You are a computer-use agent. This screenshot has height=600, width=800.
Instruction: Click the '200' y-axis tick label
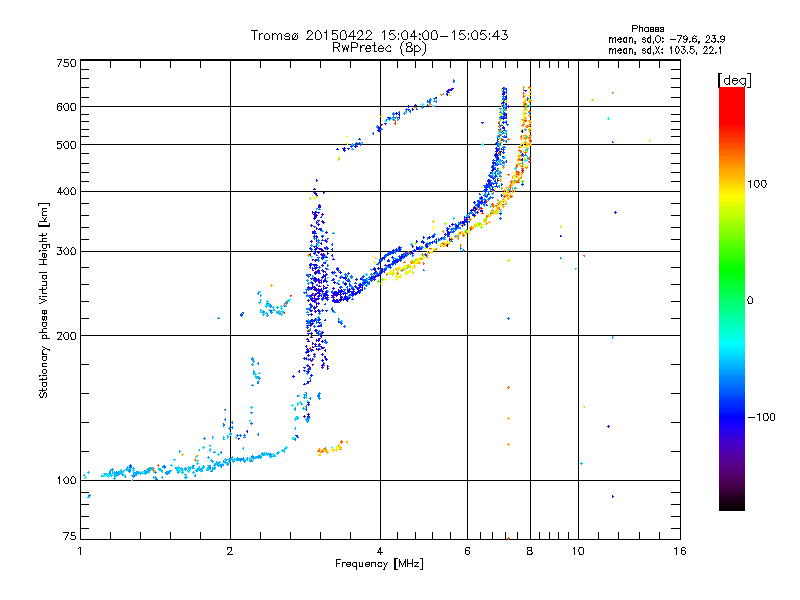(66, 336)
